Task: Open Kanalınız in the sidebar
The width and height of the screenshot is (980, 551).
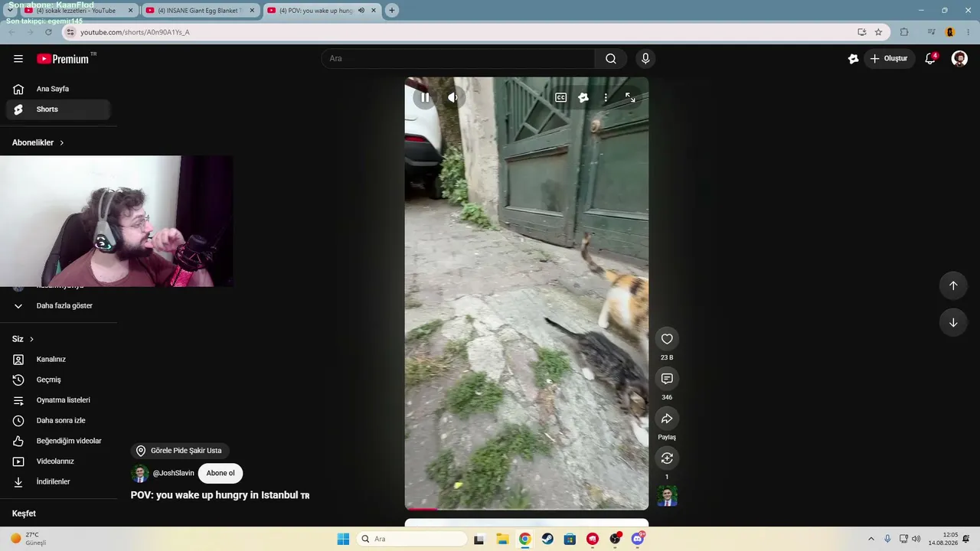Action: 58,360
